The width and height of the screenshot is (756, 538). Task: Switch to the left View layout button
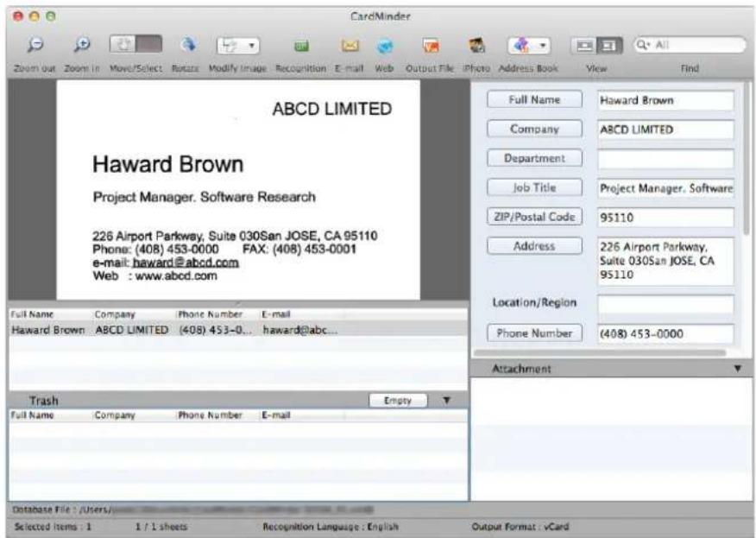584,46
